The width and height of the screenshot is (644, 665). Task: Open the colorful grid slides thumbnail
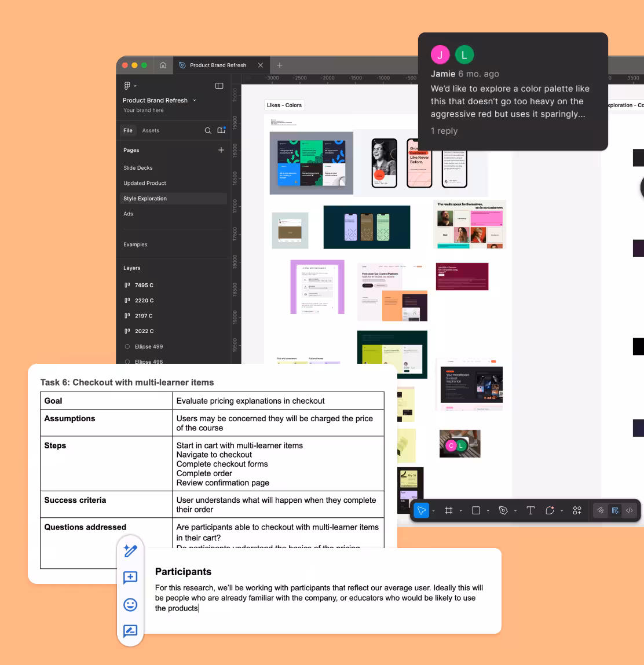[311, 163]
